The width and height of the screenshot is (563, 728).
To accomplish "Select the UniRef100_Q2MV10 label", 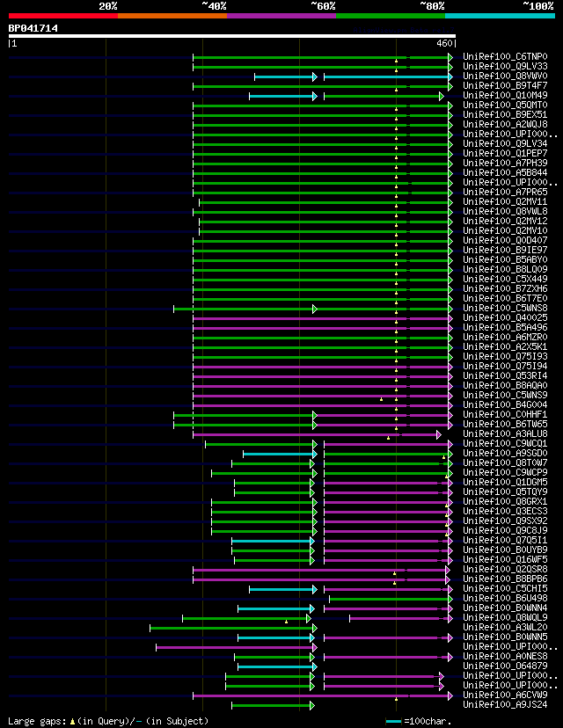I will pos(505,230).
